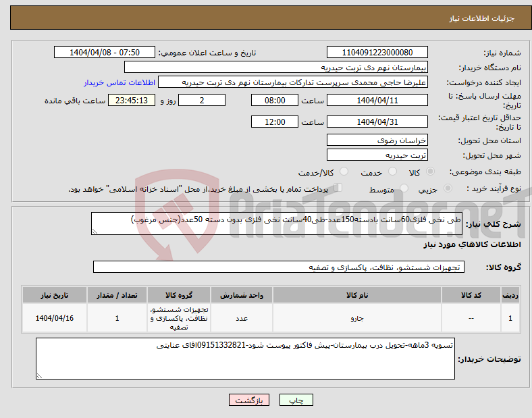
Task: Click the validity time field 12:00
Action: (275, 122)
